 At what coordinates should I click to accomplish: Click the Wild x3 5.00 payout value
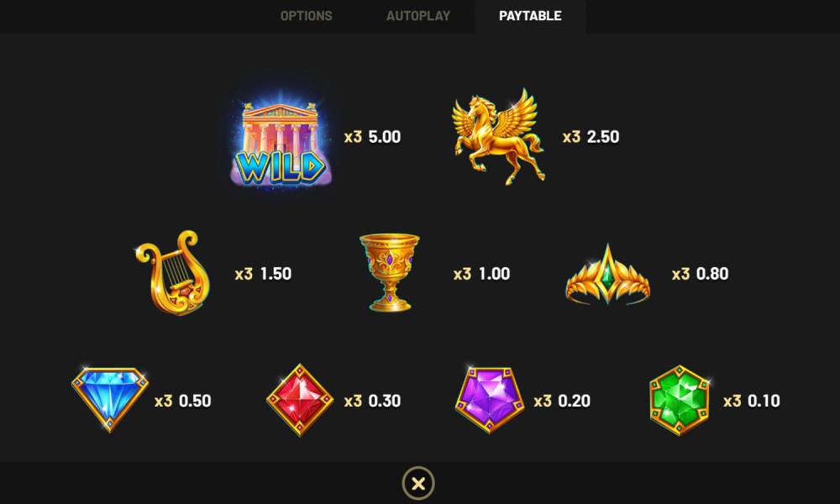pyautogui.click(x=372, y=137)
